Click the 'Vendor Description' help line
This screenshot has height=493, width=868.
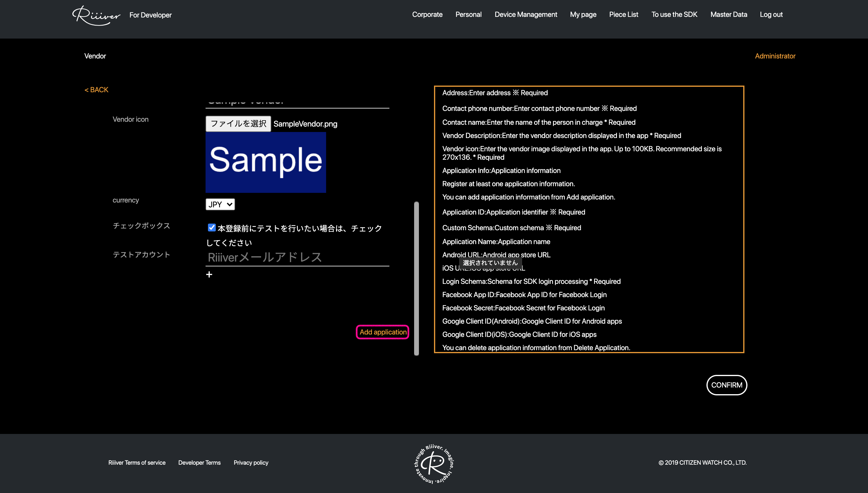click(561, 135)
